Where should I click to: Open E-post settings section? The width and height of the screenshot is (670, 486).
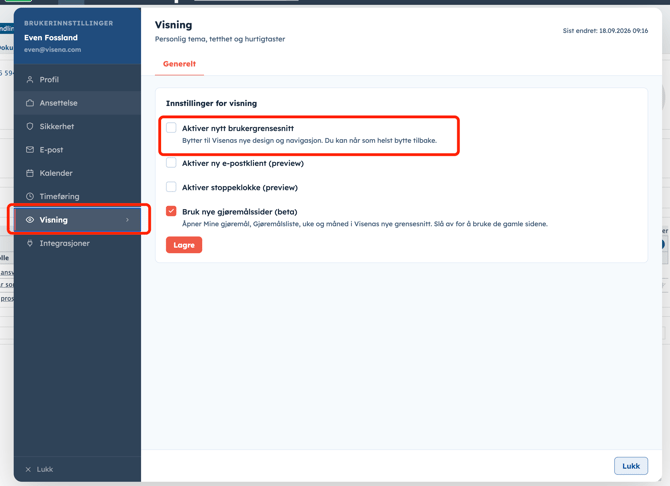pyautogui.click(x=77, y=150)
